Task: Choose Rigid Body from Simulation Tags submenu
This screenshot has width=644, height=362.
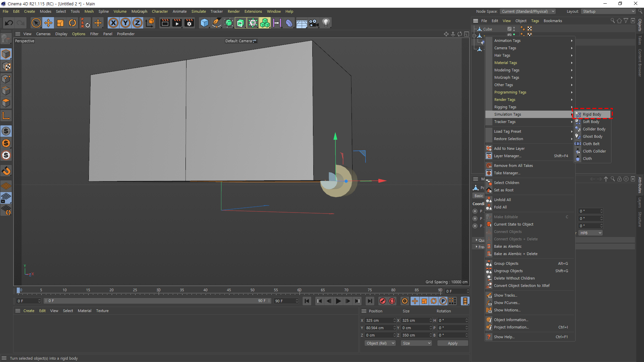Action: (592, 114)
